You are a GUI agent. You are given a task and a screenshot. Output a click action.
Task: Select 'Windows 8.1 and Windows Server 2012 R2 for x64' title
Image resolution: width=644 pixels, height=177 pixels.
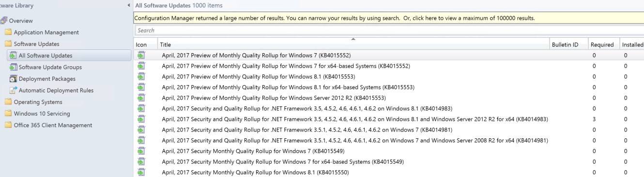point(355,119)
